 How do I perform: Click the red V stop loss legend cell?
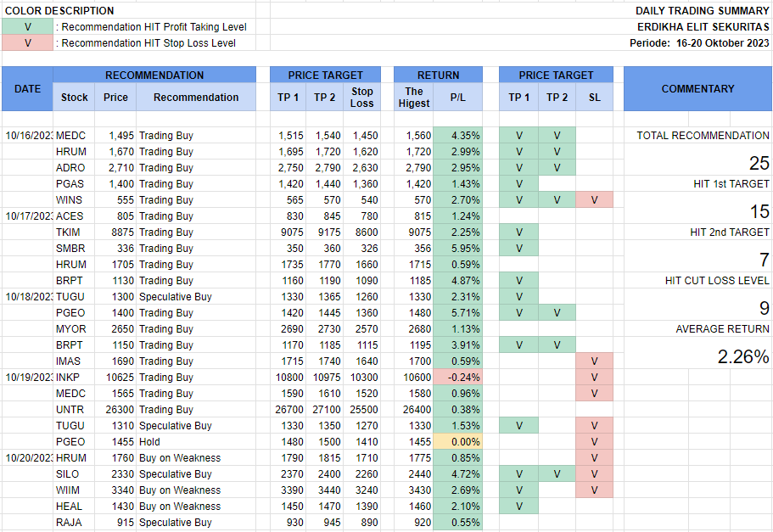tap(27, 43)
